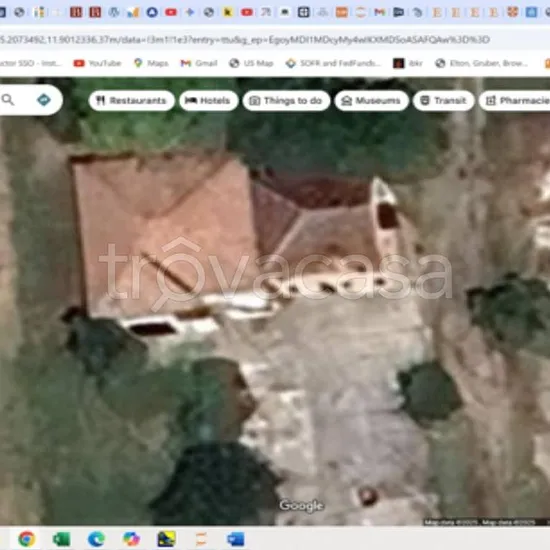
Task: Show Things to do nearby
Action: coord(286,101)
